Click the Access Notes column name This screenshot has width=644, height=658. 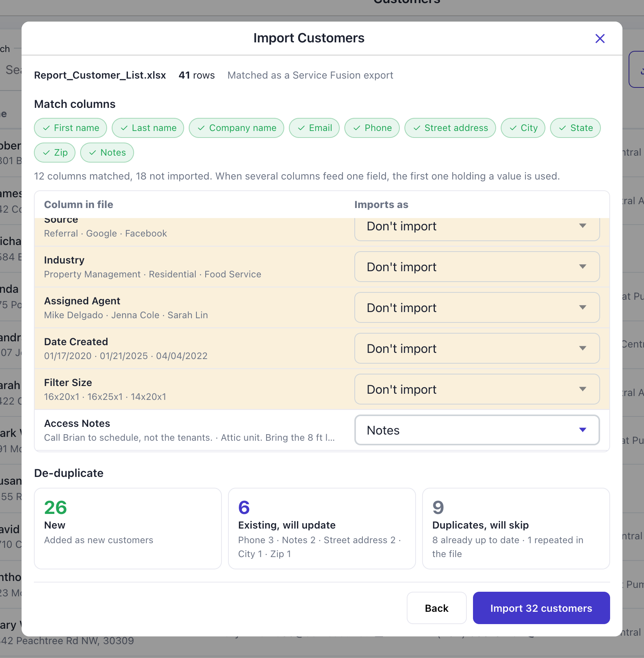click(77, 423)
